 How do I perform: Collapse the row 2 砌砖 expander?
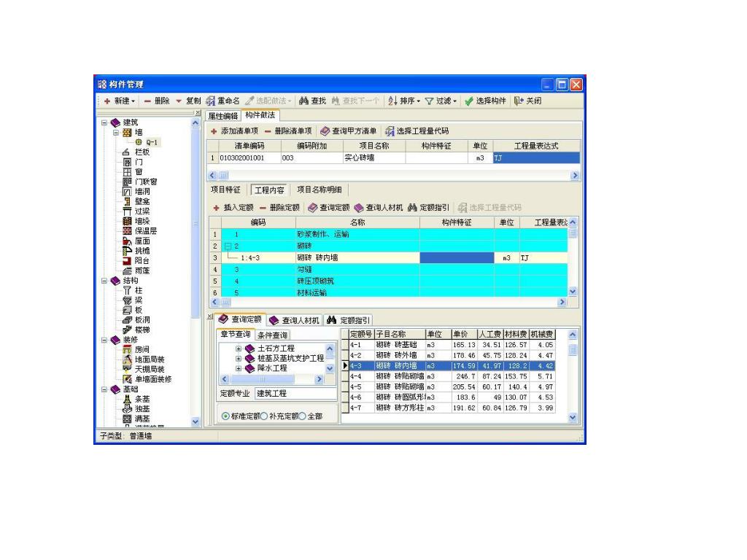click(x=228, y=246)
